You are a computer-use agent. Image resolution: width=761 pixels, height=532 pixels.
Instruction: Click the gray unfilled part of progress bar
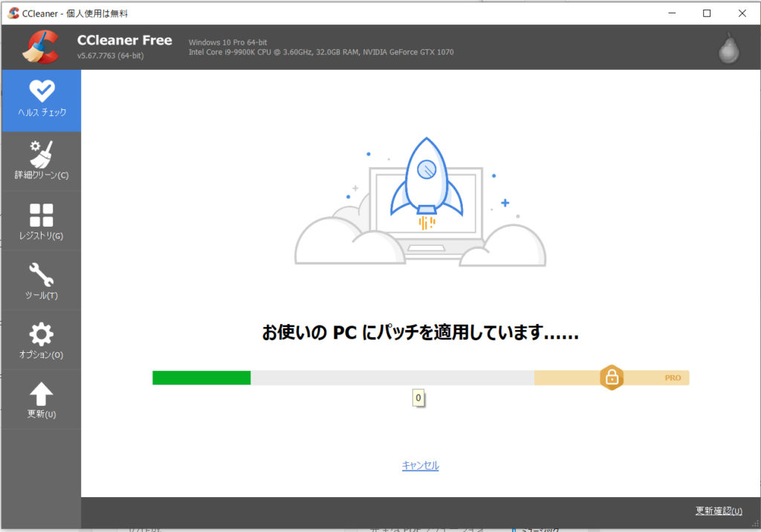click(x=392, y=377)
